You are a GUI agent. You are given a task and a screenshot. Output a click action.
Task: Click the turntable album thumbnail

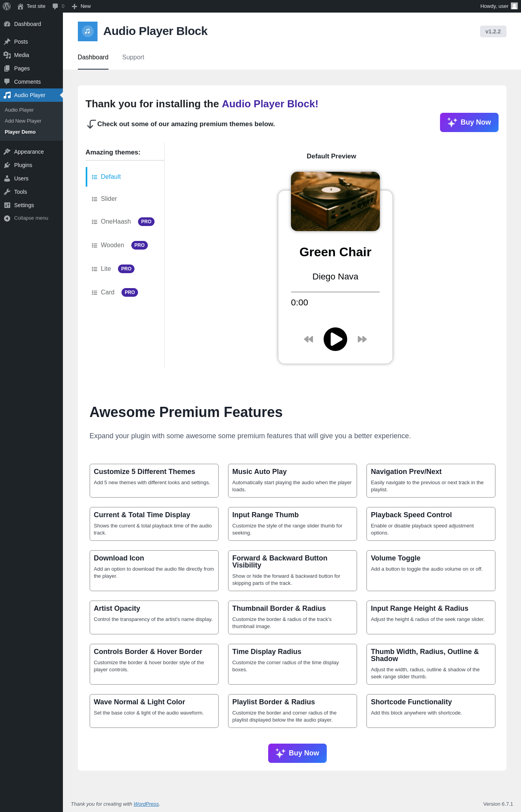pyautogui.click(x=335, y=201)
